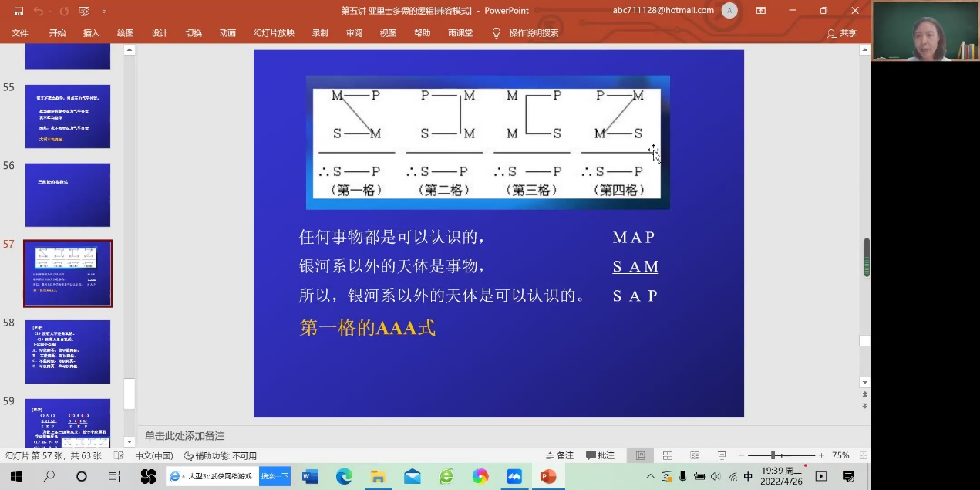Open the 幻灯片放映 ribbon tab

click(x=274, y=33)
